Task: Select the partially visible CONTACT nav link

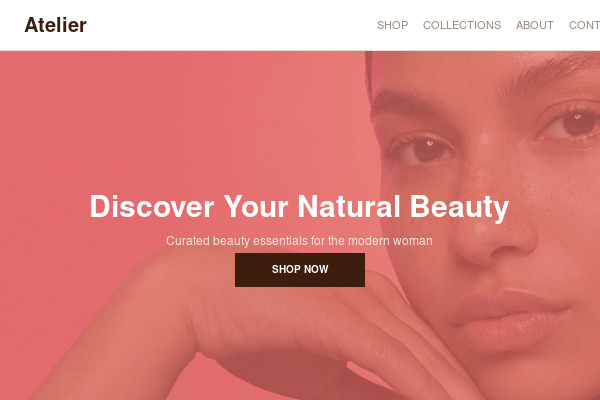Action: (584, 25)
